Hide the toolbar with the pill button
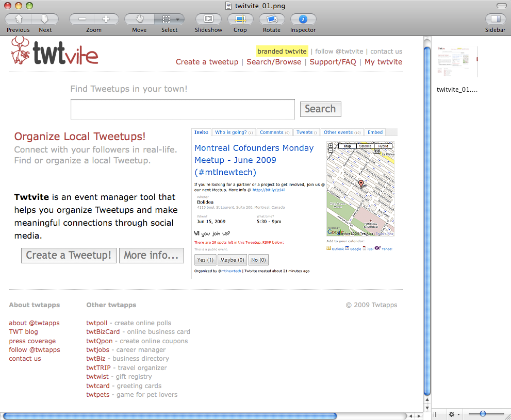 (x=501, y=6)
